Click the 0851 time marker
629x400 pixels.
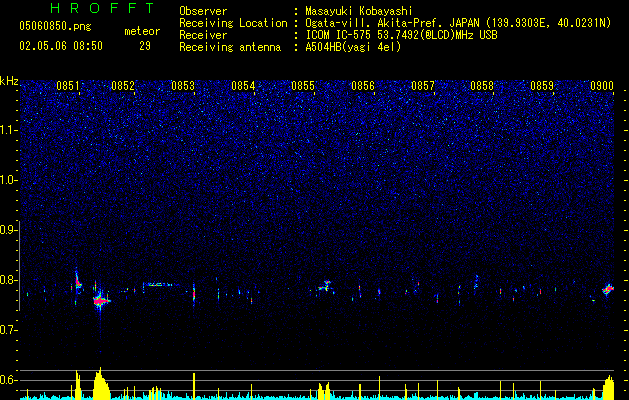tap(68, 86)
